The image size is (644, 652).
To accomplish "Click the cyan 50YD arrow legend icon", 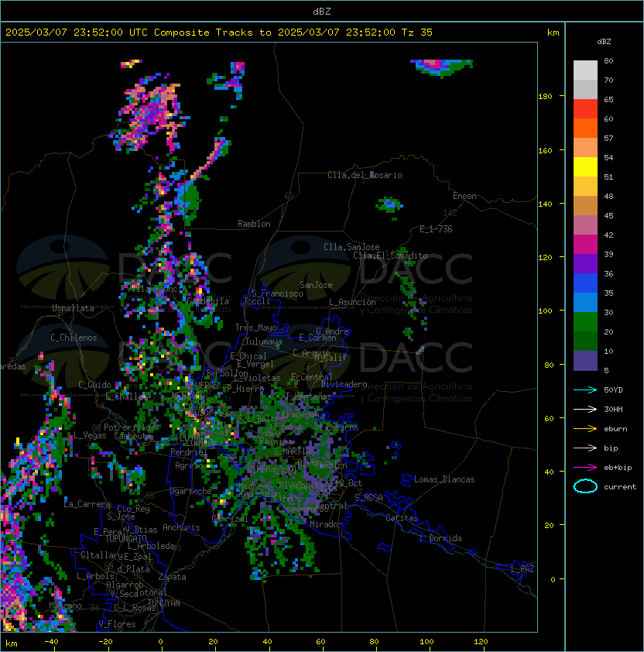I will click(x=585, y=389).
